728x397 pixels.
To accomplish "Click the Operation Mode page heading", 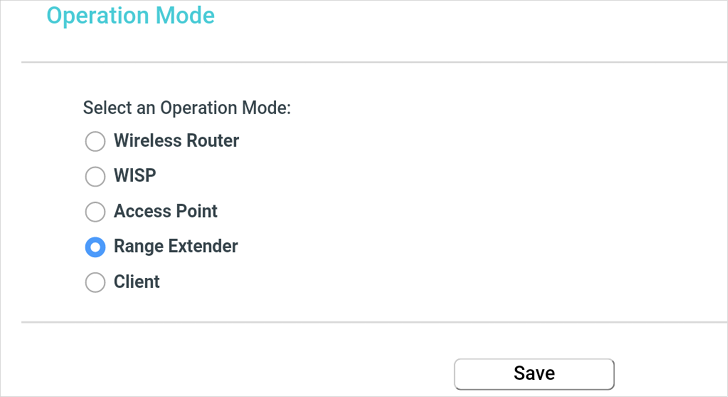I will tap(130, 15).
